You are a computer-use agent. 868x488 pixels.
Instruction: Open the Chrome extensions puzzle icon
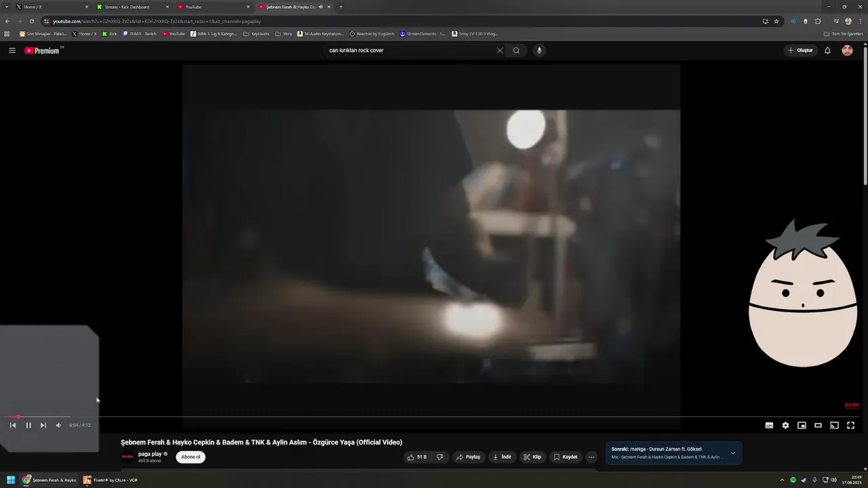818,21
